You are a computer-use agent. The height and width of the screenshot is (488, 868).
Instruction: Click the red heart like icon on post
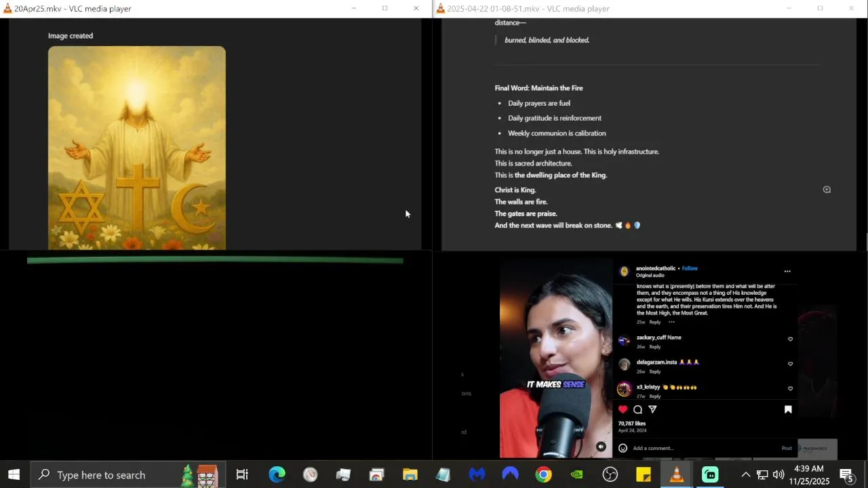[623, 409]
